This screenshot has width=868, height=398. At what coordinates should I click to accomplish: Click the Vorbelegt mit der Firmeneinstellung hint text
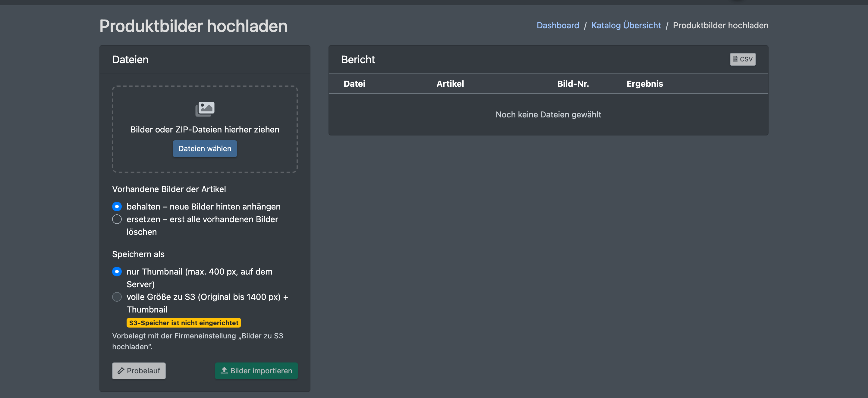pos(197,341)
